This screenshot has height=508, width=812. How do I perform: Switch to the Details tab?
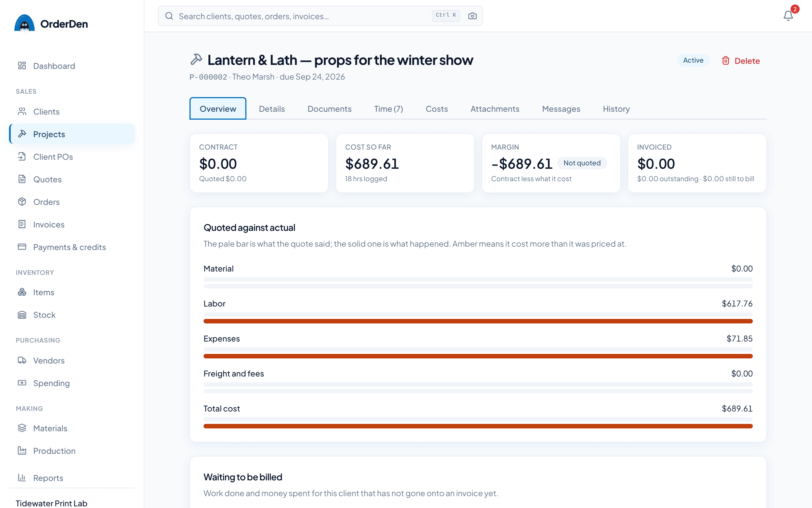[x=272, y=109]
